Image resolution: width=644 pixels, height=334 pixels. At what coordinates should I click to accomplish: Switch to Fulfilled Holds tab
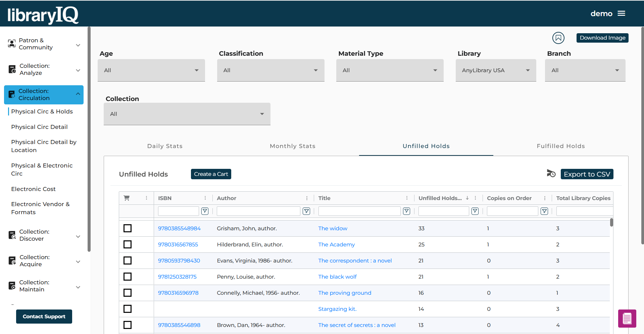(560, 146)
